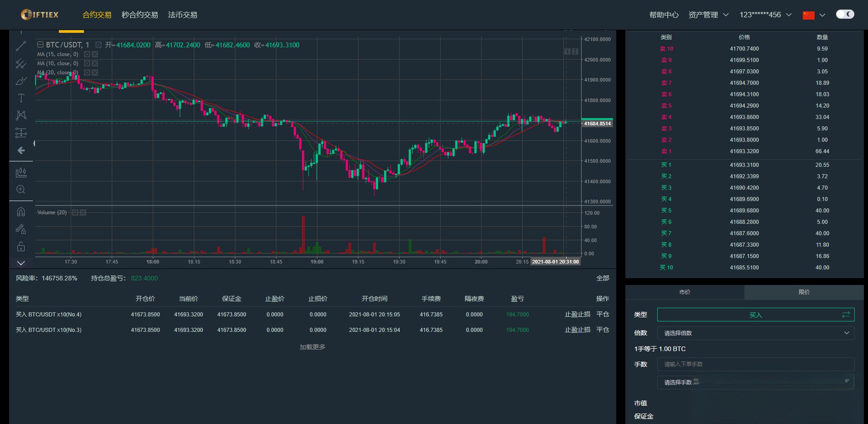Switch buy/sell direction with swap icon
The width and height of the screenshot is (868, 424).
click(x=846, y=315)
